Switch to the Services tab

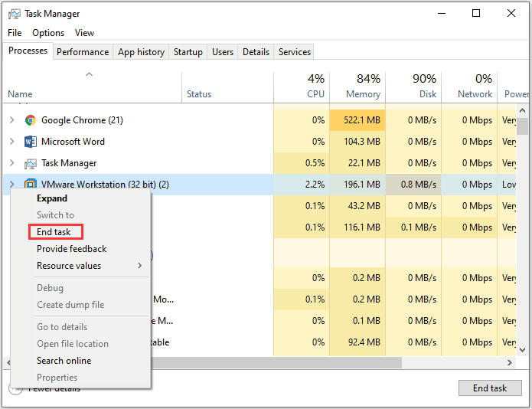(x=295, y=52)
